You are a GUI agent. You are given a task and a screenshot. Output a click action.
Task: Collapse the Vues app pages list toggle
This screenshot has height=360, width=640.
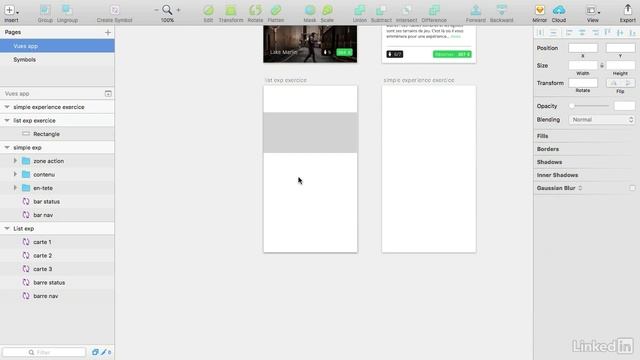108,94
